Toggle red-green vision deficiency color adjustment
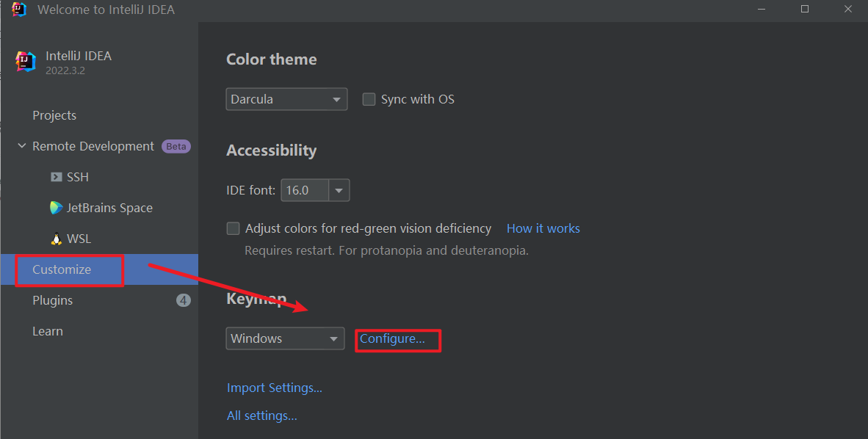 coord(233,228)
